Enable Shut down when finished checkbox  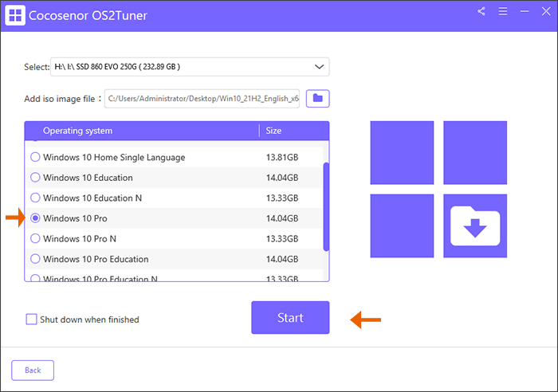[31, 319]
